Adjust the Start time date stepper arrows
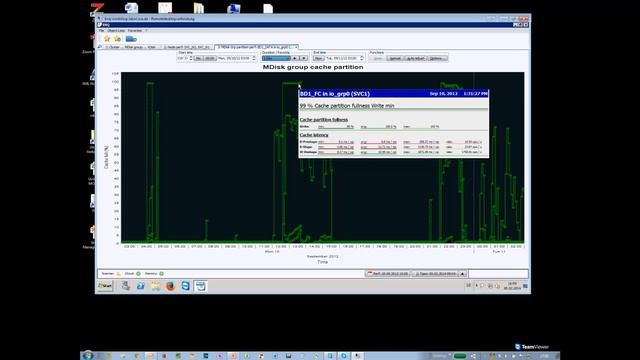The image size is (640, 360). click(x=254, y=58)
